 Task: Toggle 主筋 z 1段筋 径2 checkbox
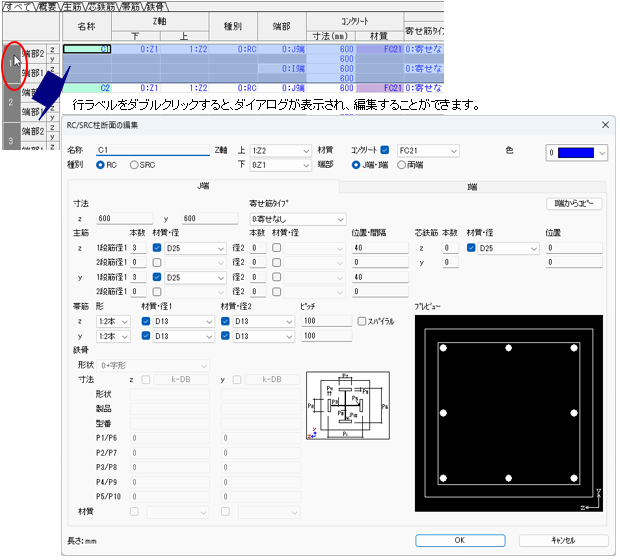pyautogui.click(x=277, y=248)
